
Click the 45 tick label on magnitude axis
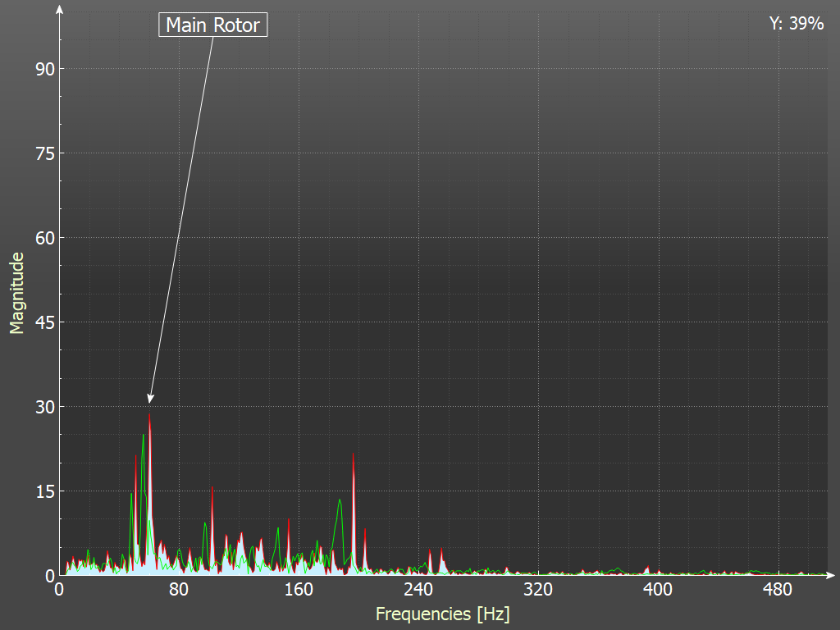(x=44, y=322)
